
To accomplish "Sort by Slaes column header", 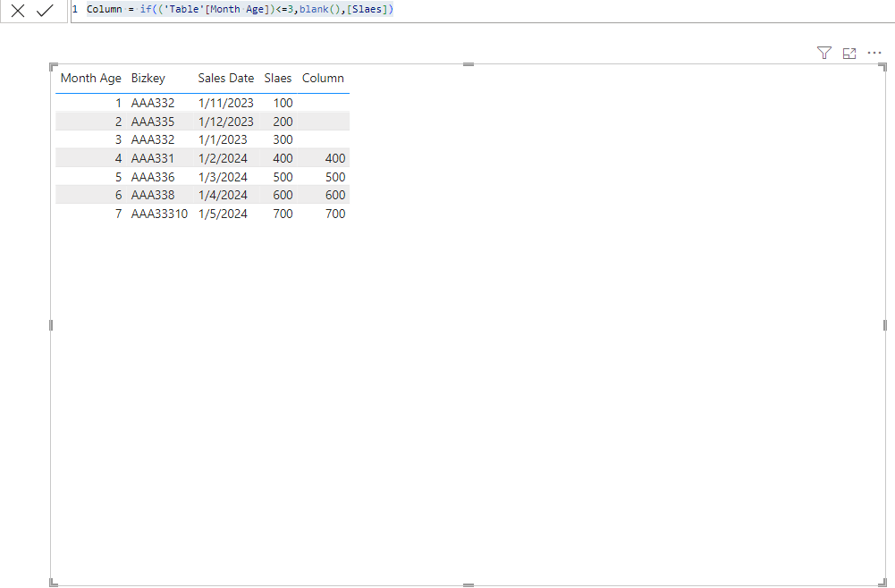I will (x=278, y=78).
